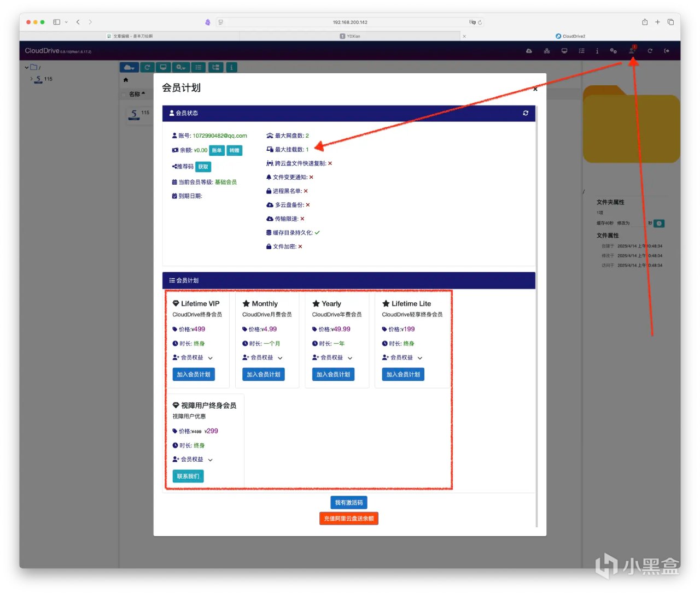Click the purple extension icon beside the address bar
Image resolution: width=700 pixels, height=594 pixels.
(x=208, y=22)
